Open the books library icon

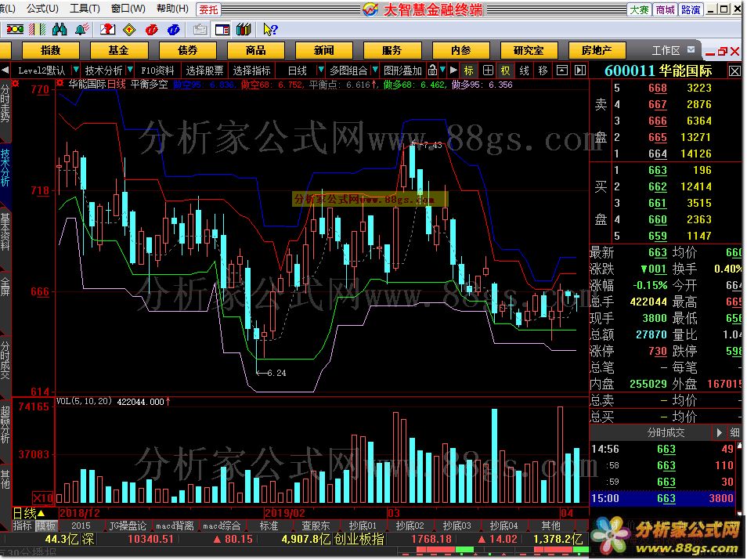[244, 30]
